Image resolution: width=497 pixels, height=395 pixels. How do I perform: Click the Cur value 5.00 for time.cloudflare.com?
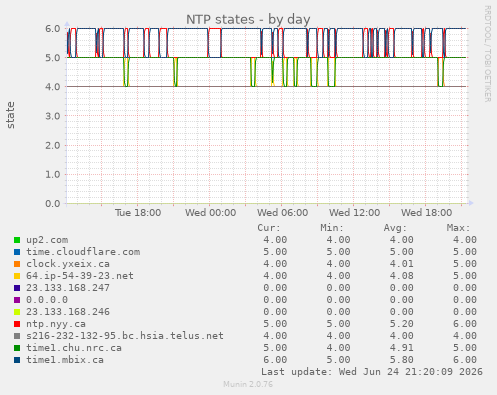coord(275,252)
